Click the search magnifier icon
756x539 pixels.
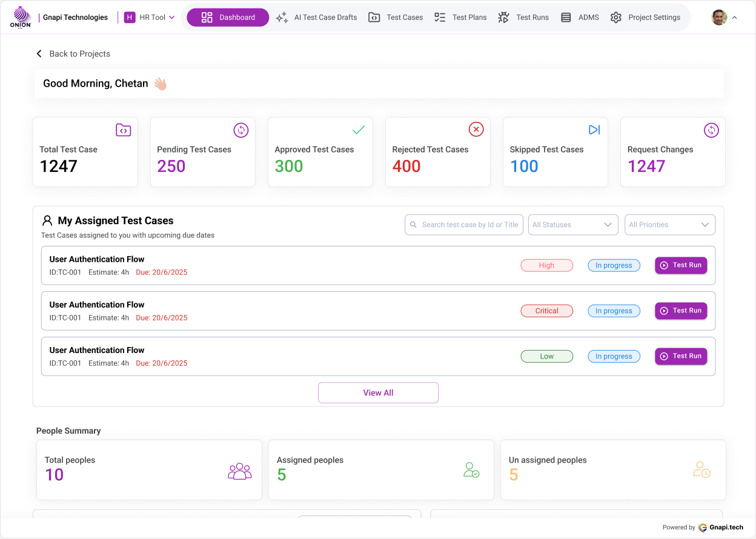pos(413,225)
